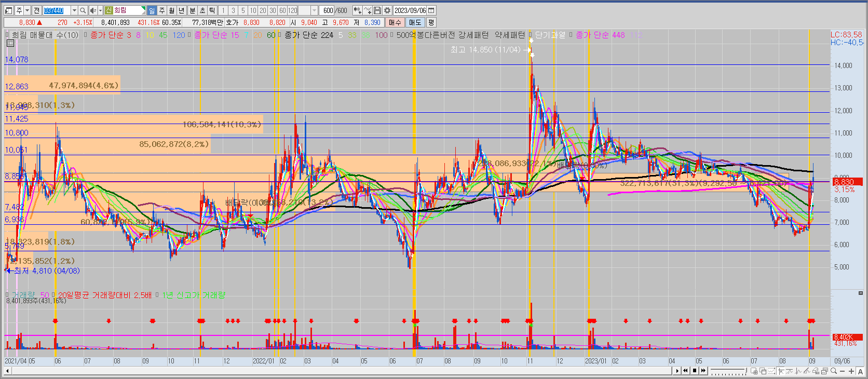The width and height of the screenshot is (868, 379).
Task: Select the 일 daily chart tab
Action: click(152, 10)
